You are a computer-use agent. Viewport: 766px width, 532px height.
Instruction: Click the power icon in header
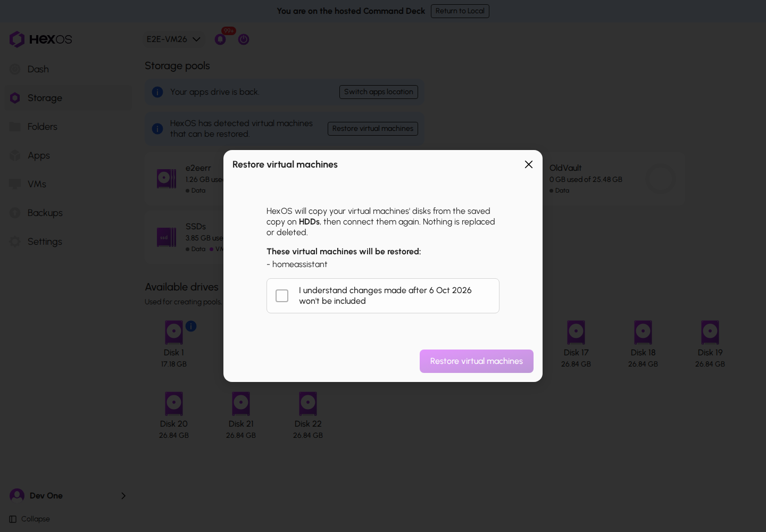tap(244, 39)
